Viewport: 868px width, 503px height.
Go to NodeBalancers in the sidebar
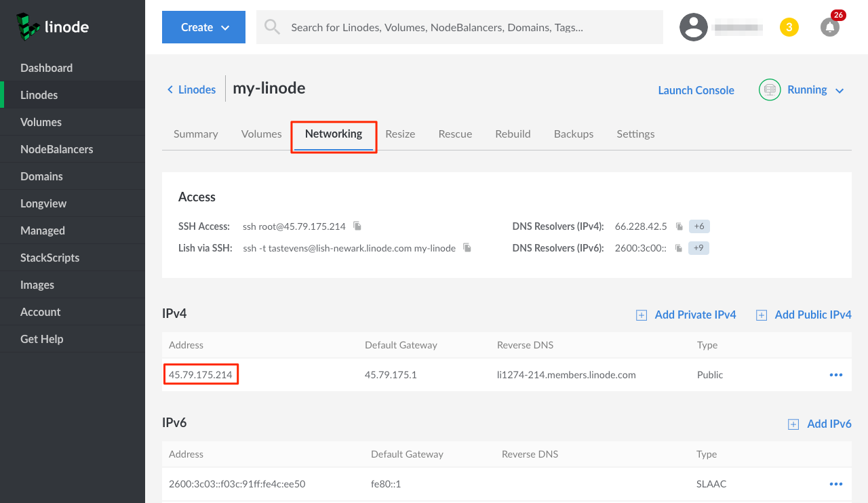click(x=57, y=149)
